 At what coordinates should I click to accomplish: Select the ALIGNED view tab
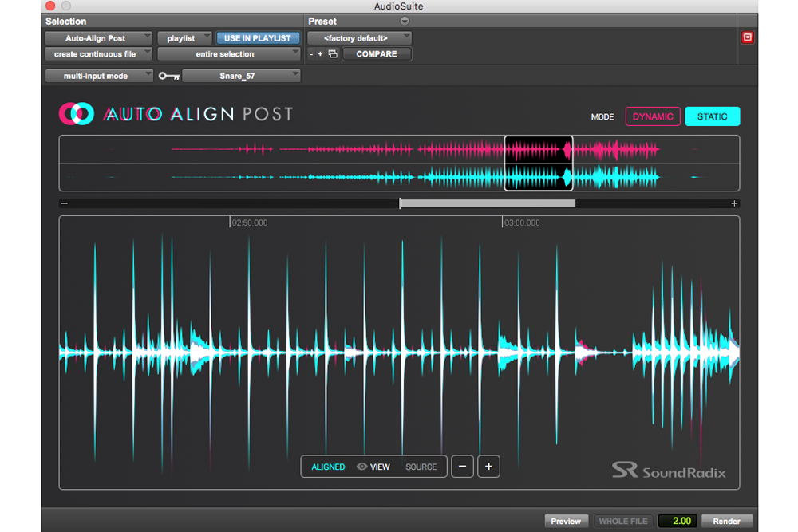[x=328, y=467]
